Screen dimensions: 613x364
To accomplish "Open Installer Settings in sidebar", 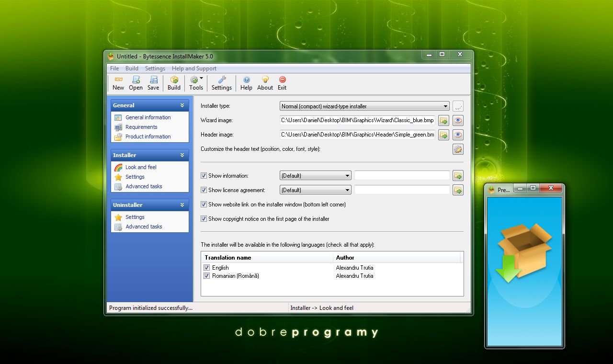I will (135, 177).
